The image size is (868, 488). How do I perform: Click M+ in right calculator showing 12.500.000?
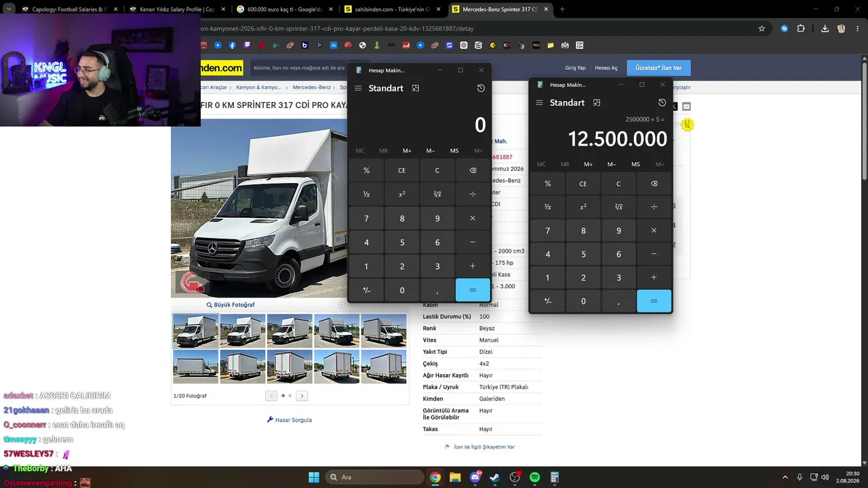point(588,164)
